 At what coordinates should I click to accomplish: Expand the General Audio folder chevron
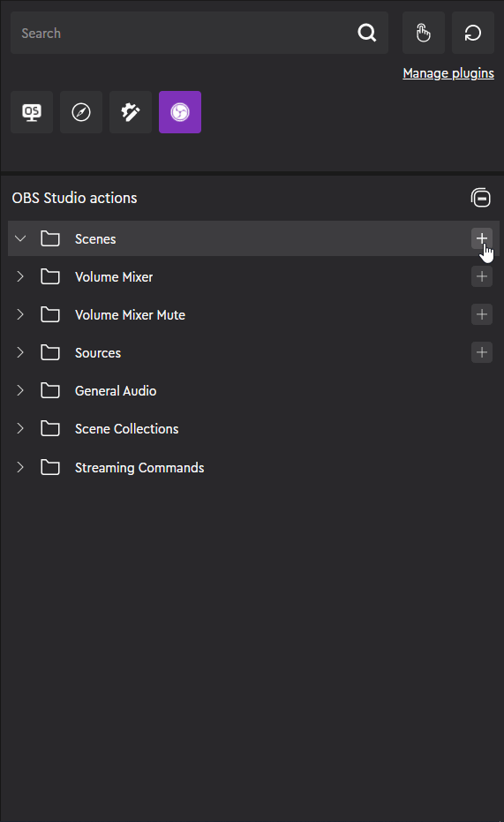20,390
